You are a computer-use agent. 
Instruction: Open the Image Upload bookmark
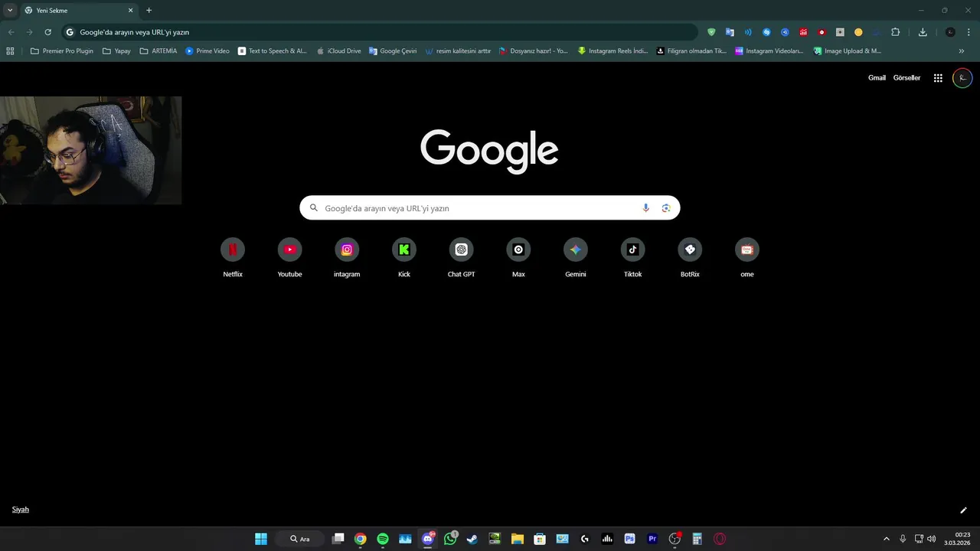[x=848, y=51]
